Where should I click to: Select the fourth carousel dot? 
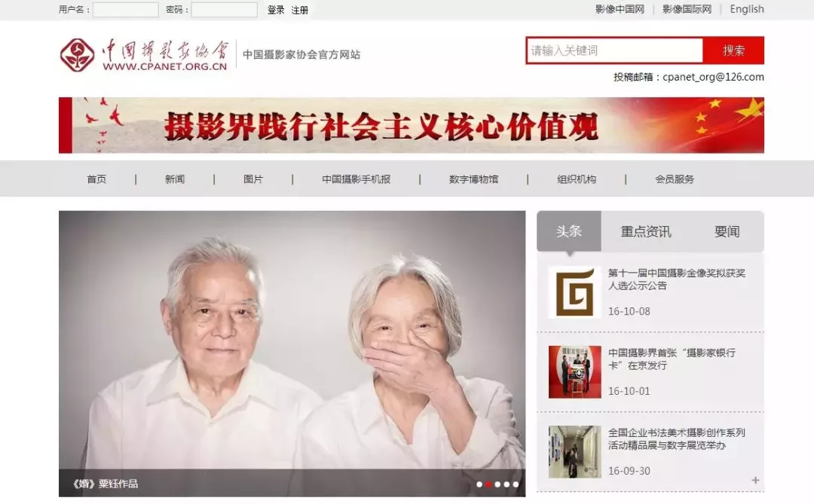(x=506, y=484)
